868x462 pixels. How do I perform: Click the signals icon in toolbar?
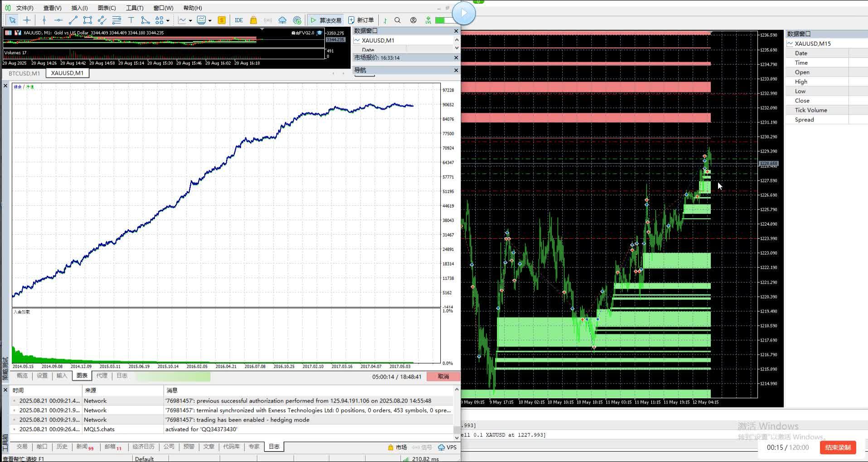(x=268, y=20)
